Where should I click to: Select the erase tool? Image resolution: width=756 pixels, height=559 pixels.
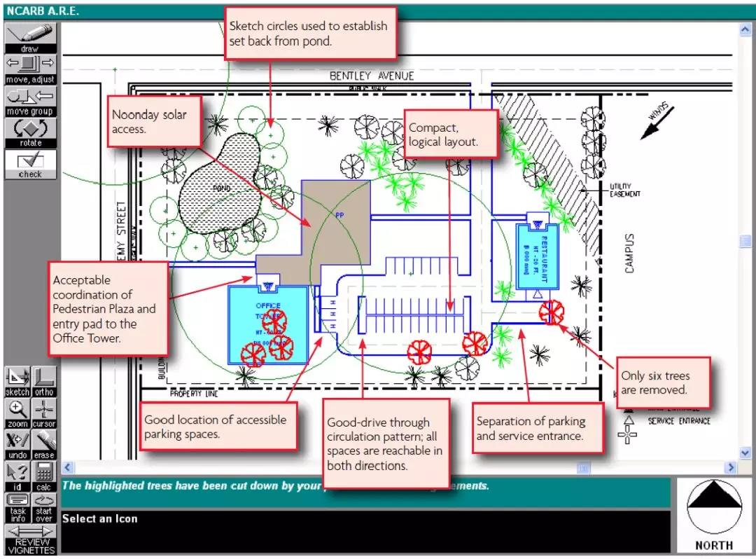pyautogui.click(x=44, y=444)
